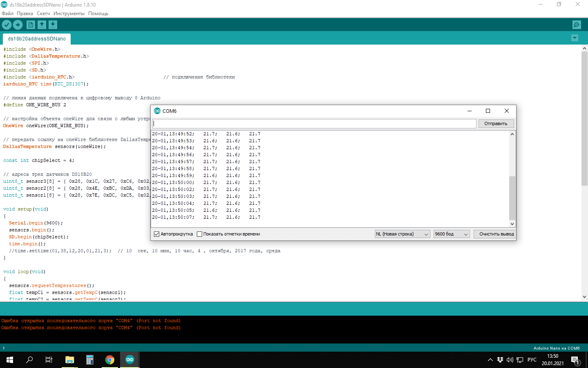The height and width of the screenshot is (368, 588).
Task: Select the ds18b20addressSDNano tab
Action: point(37,39)
